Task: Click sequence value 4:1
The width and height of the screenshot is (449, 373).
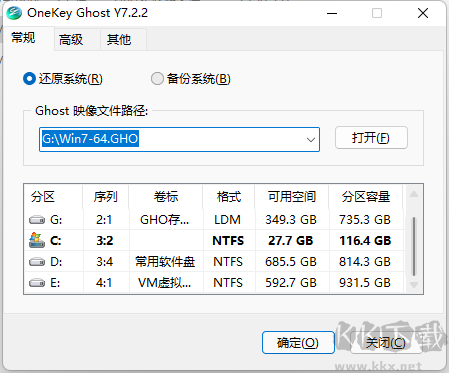Action: pos(104,283)
